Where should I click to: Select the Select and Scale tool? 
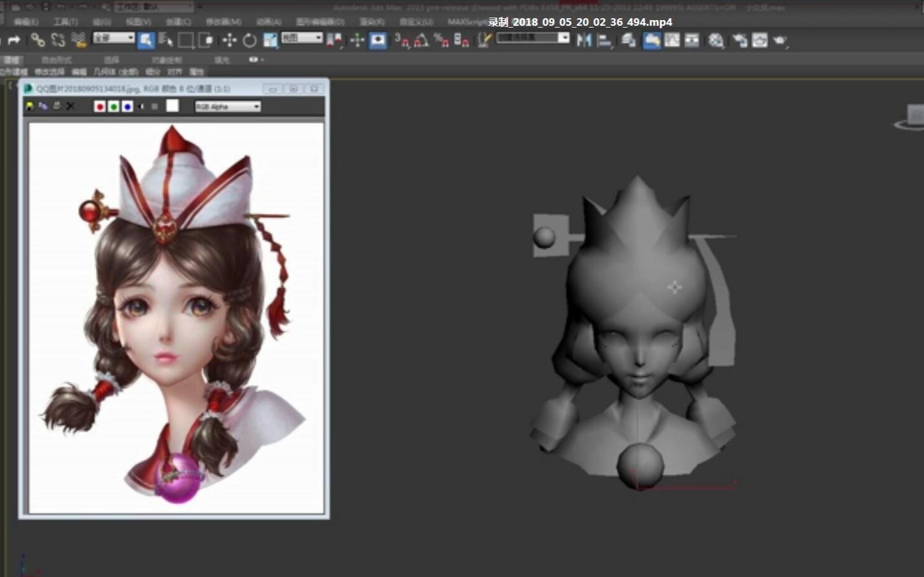pyautogui.click(x=270, y=41)
